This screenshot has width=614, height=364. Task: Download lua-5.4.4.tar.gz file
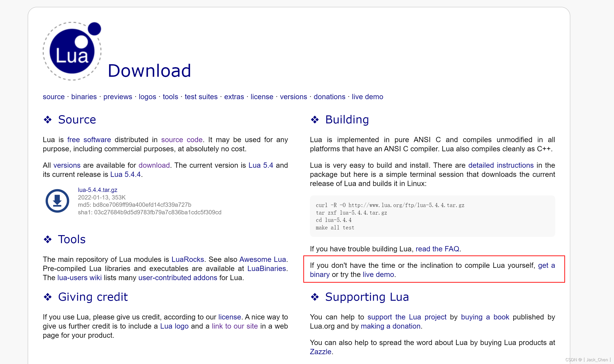pos(97,190)
